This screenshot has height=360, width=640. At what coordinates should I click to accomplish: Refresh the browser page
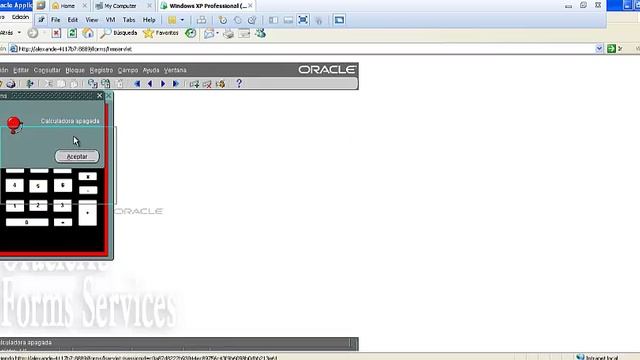click(x=72, y=33)
